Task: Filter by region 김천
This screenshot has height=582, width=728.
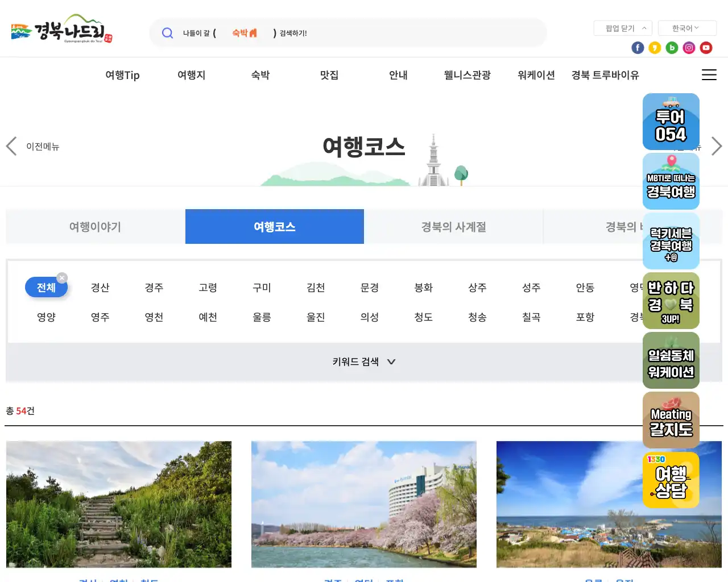Action: (316, 288)
